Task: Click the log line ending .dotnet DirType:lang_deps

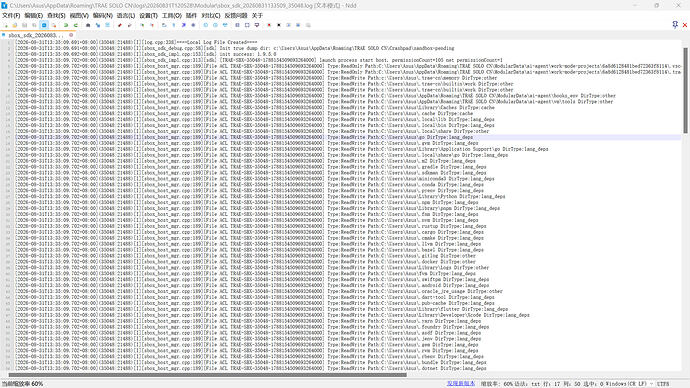Action: (250, 368)
